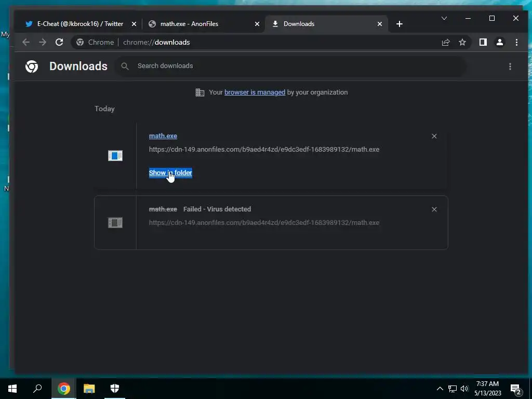Remove the successful math.exe download entry
The width and height of the screenshot is (532, 399).
(434, 137)
